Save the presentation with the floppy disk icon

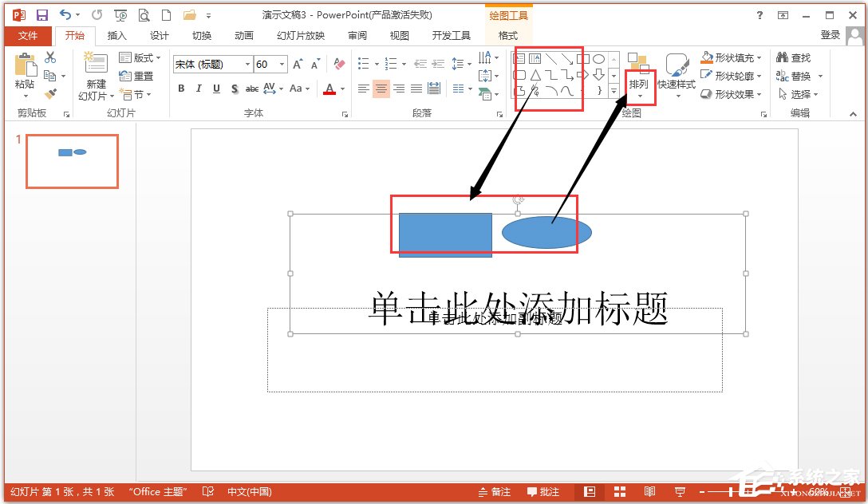(42, 15)
